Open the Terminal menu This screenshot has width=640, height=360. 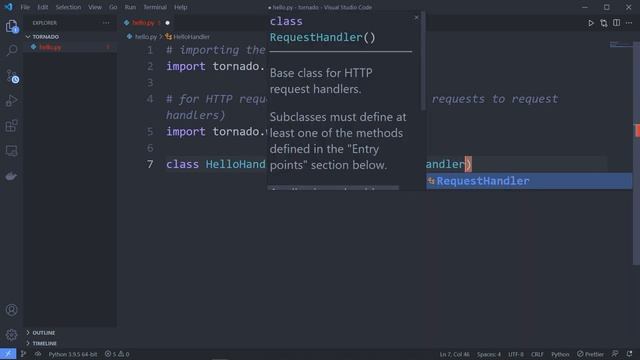[155, 7]
